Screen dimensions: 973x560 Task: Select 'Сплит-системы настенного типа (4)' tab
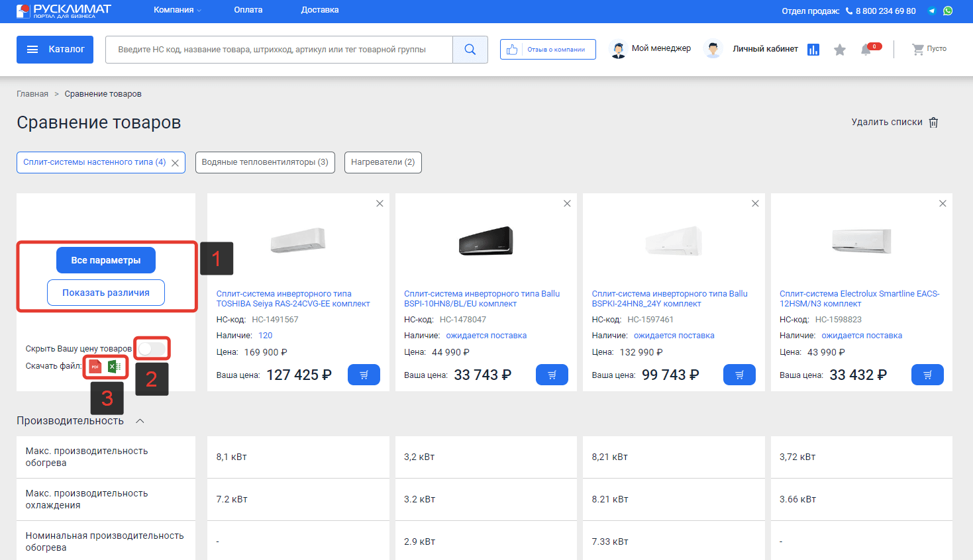click(95, 162)
